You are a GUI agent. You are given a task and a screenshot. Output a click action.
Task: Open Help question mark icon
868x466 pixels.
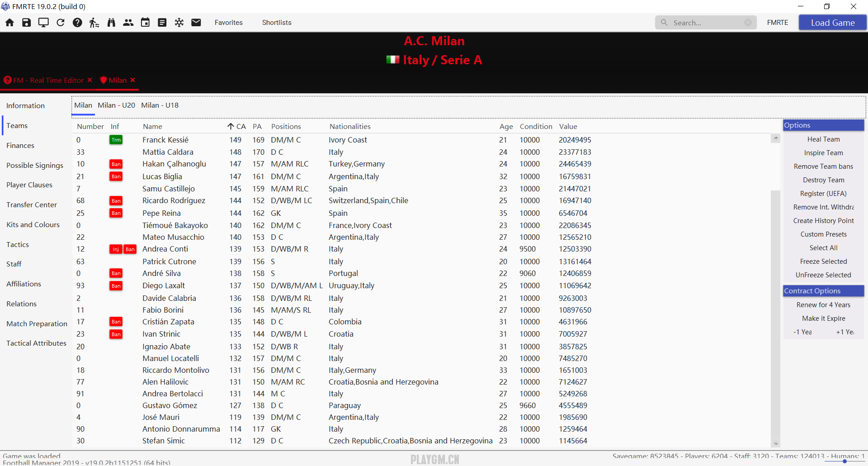[77, 23]
